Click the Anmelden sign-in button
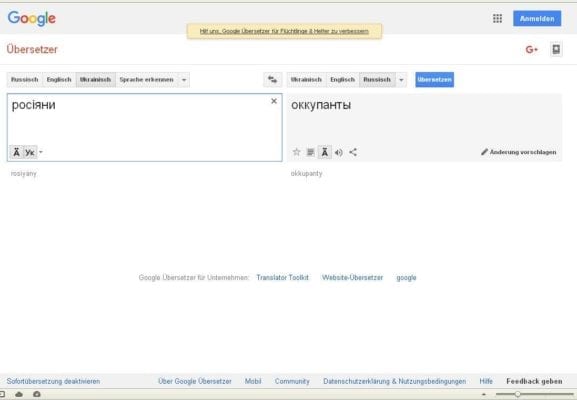 (537, 18)
